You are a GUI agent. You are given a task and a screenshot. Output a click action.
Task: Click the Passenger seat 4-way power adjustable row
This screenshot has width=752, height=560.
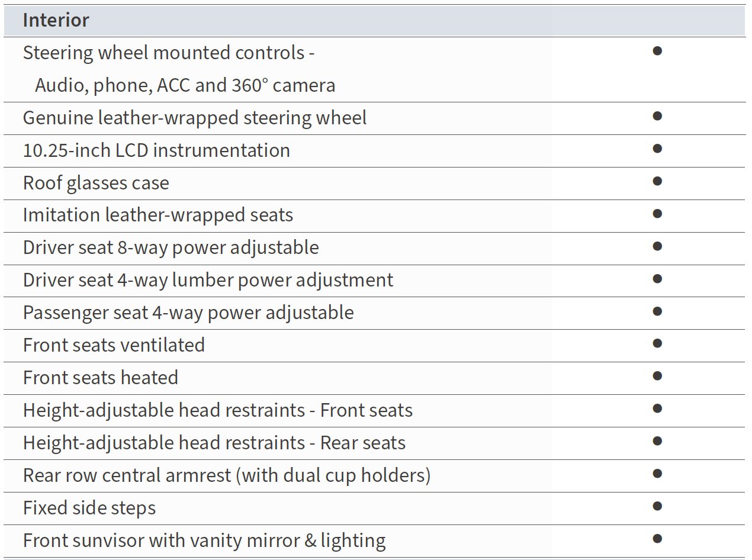coord(188,313)
